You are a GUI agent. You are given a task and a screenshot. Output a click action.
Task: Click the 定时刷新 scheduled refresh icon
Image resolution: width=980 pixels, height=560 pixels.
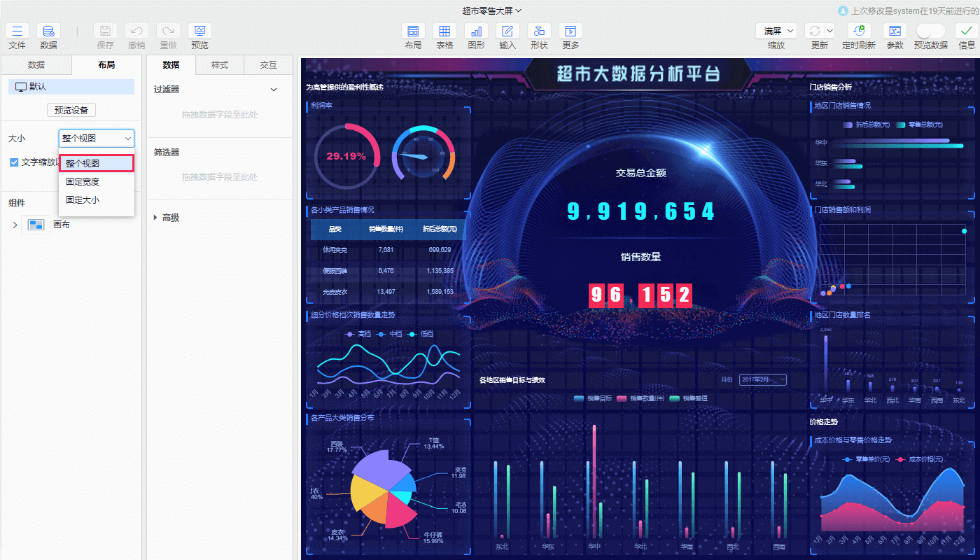click(x=858, y=31)
